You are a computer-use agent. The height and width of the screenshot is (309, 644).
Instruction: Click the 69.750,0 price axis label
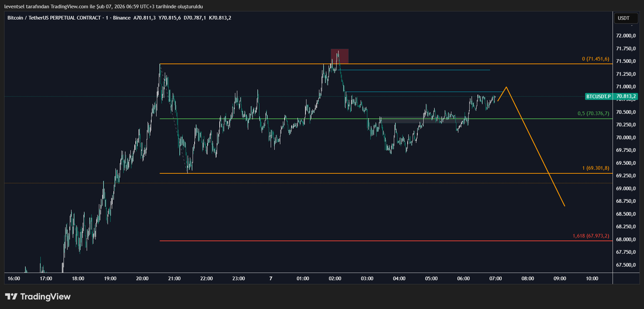pos(625,150)
